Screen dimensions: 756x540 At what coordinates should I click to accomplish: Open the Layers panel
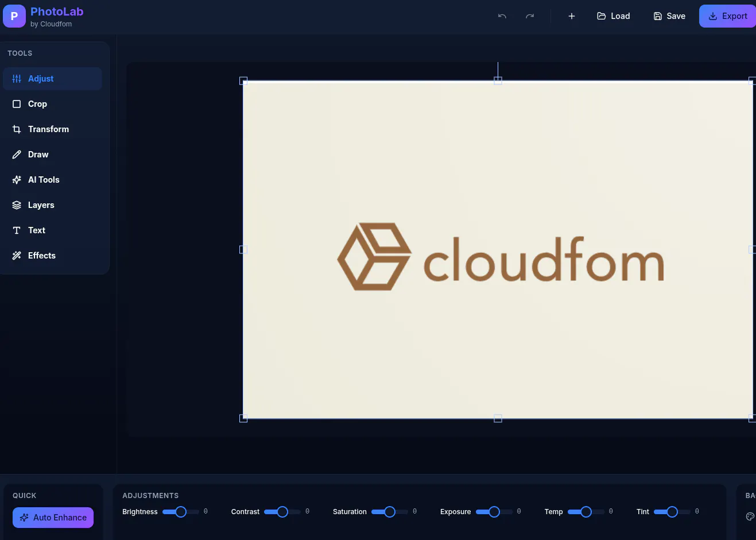tap(52, 205)
